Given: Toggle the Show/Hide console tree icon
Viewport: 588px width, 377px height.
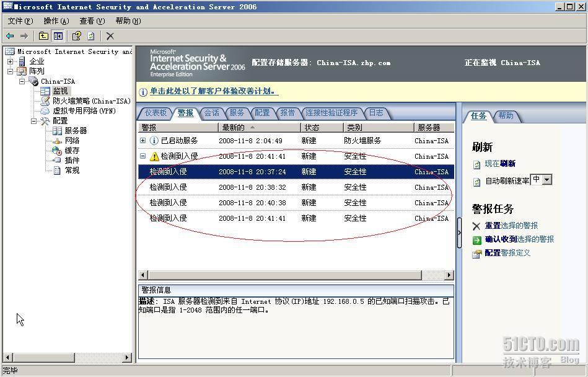Looking at the screenshot, I should pyautogui.click(x=58, y=36).
